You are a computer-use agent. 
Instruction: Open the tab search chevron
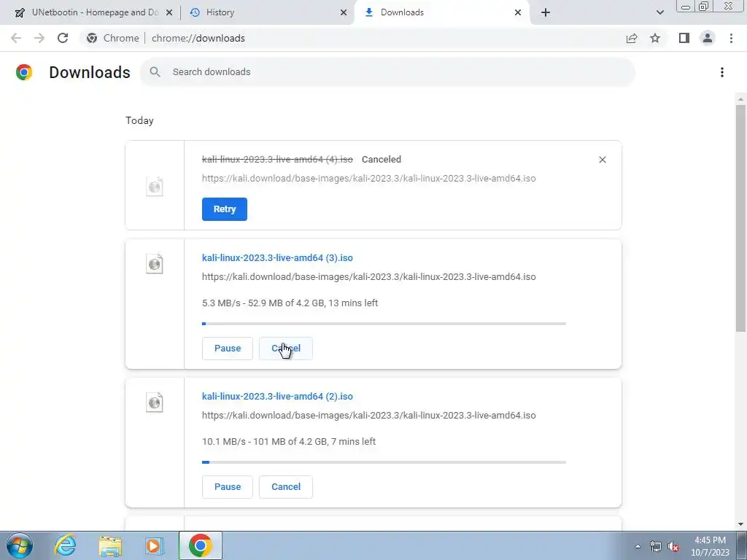click(659, 12)
